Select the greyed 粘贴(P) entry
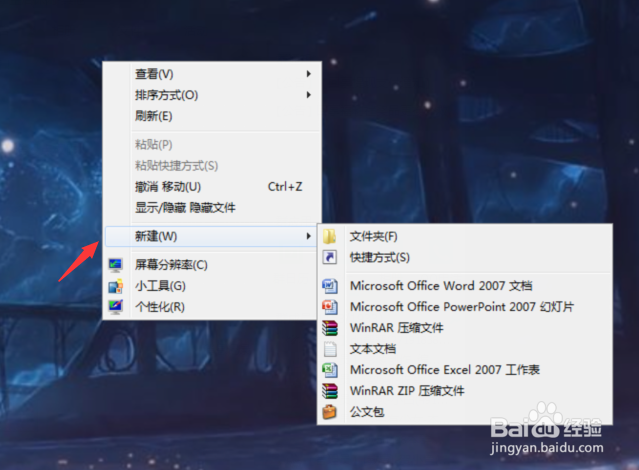 [x=212, y=144]
